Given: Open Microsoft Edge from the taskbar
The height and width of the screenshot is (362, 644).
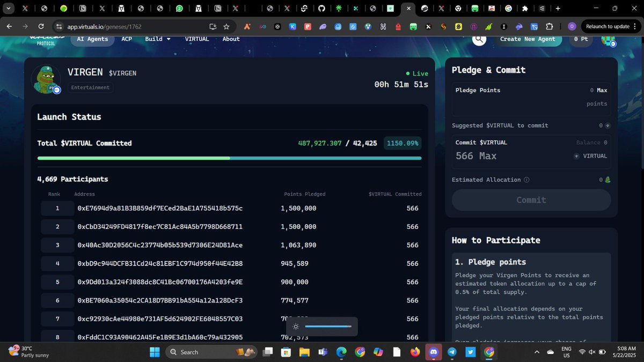Looking at the screenshot, I should tap(341, 352).
